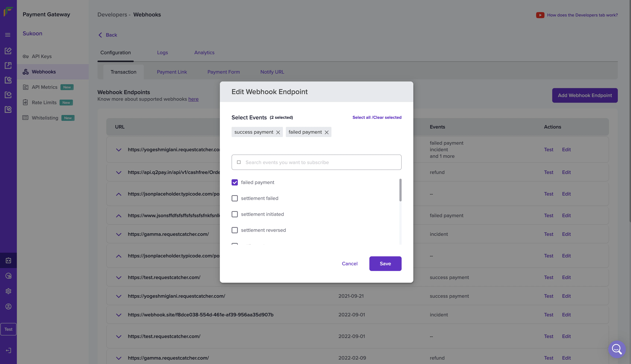Open the settings gear icon in sidebar
The height and width of the screenshot is (364, 631).
click(8, 291)
